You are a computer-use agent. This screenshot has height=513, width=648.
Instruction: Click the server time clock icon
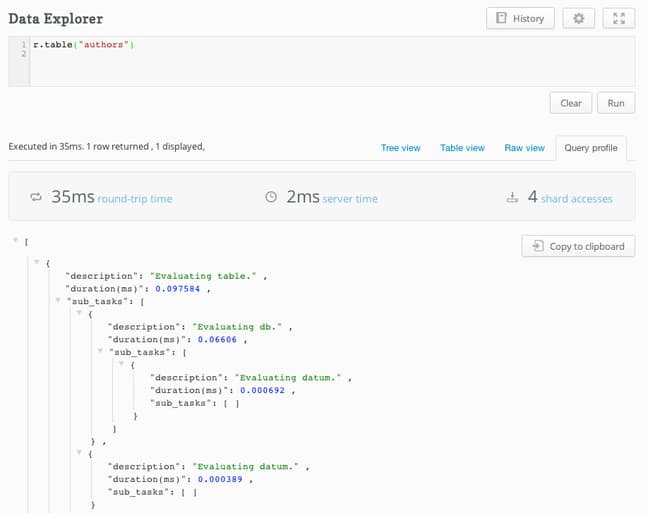[271, 197]
